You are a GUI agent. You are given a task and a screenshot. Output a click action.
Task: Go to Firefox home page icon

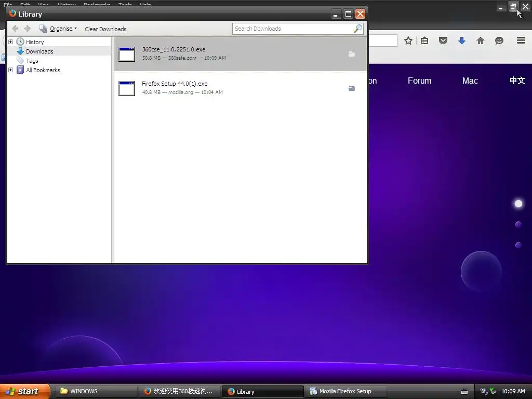coord(481,41)
